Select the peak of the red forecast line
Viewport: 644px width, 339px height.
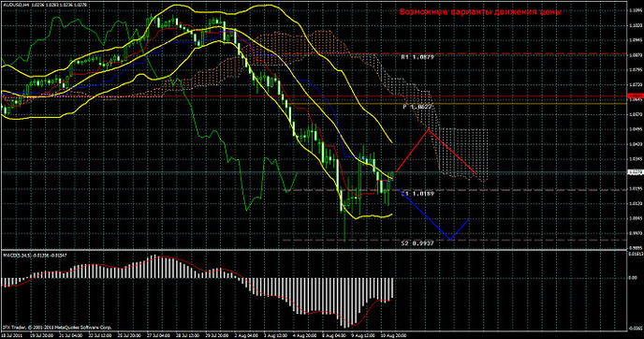(429, 130)
